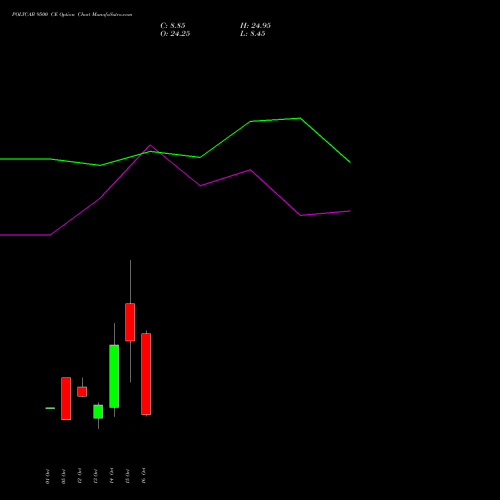Select the red candle with the longest upper wick
Viewport: 500px width, 500px height.
tap(130, 322)
